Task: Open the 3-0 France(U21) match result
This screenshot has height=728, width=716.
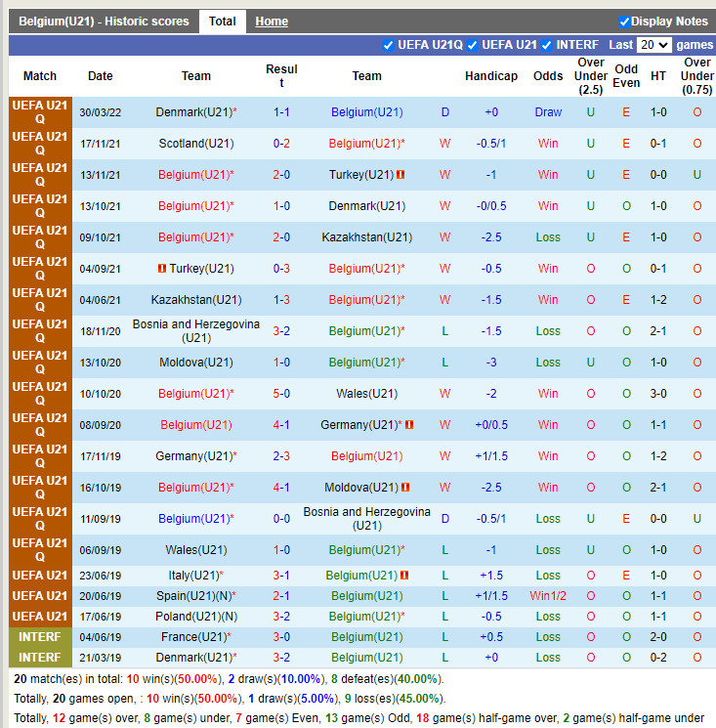Action: click(281, 637)
